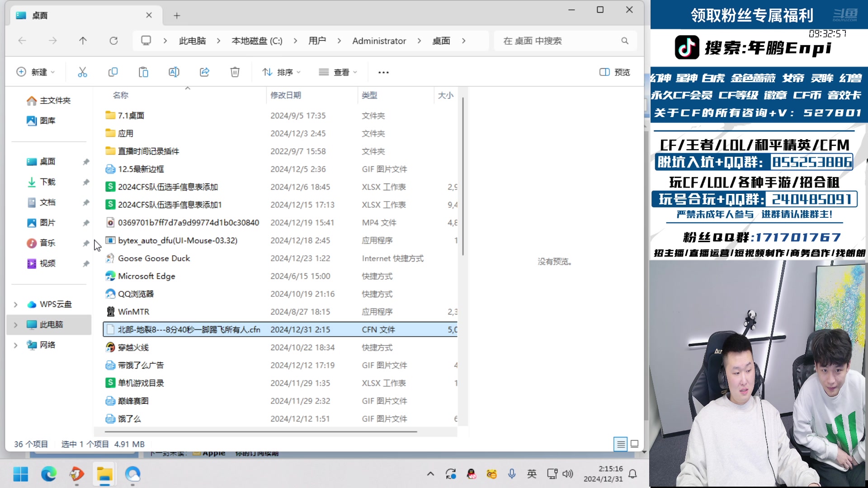This screenshot has height=488, width=868.
Task: Select 主文件夹 in sidebar
Action: (x=49, y=100)
